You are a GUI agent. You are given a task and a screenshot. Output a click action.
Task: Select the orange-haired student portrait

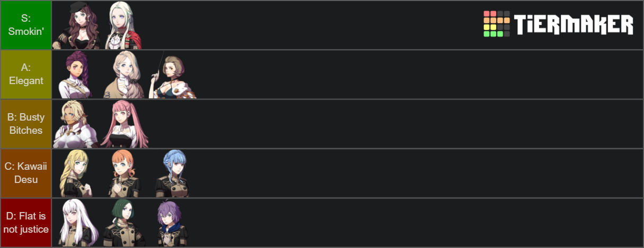coord(124,173)
